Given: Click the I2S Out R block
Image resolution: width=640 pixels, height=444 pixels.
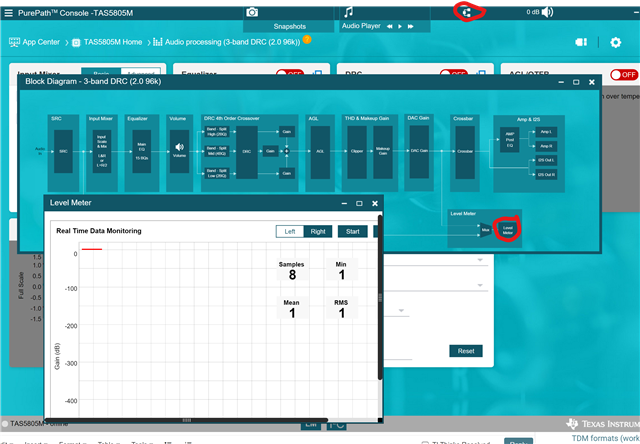Looking at the screenshot, I should [x=546, y=175].
